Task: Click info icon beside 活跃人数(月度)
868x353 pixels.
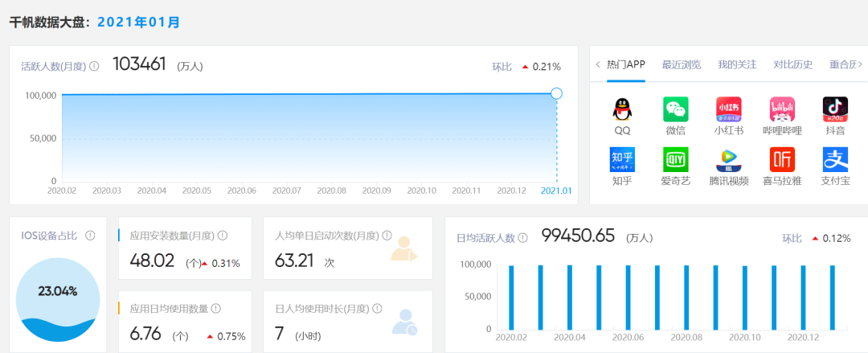Action: point(94,66)
